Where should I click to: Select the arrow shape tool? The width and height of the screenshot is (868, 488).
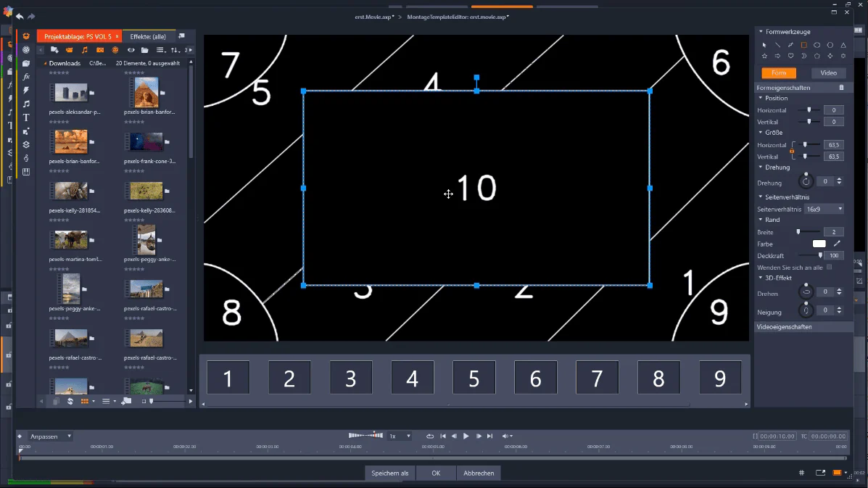click(x=777, y=56)
